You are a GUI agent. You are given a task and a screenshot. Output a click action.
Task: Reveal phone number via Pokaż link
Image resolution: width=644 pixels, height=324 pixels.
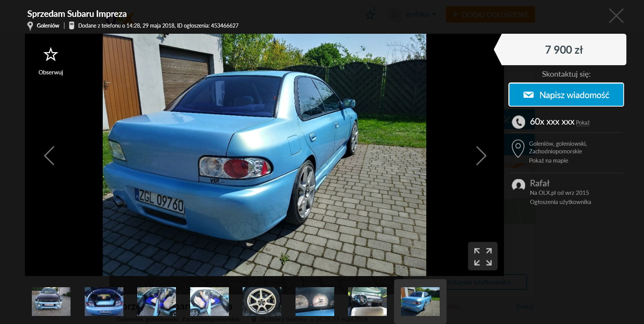click(x=582, y=123)
